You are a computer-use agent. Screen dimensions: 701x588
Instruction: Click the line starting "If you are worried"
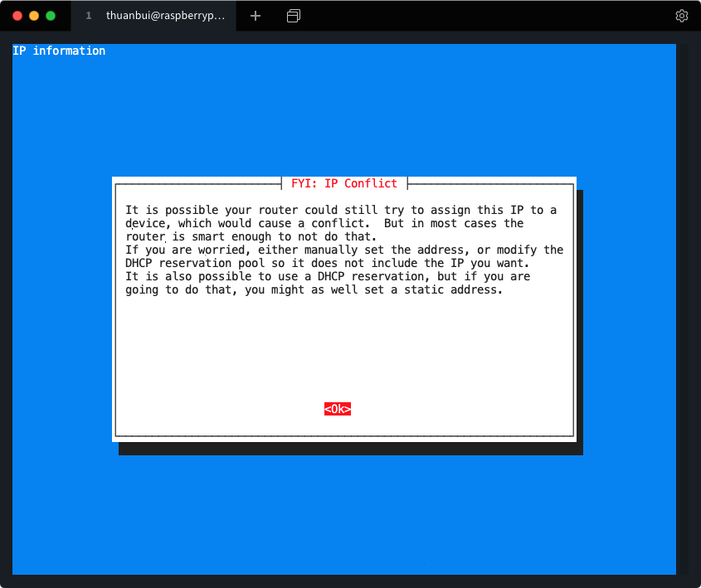343,250
